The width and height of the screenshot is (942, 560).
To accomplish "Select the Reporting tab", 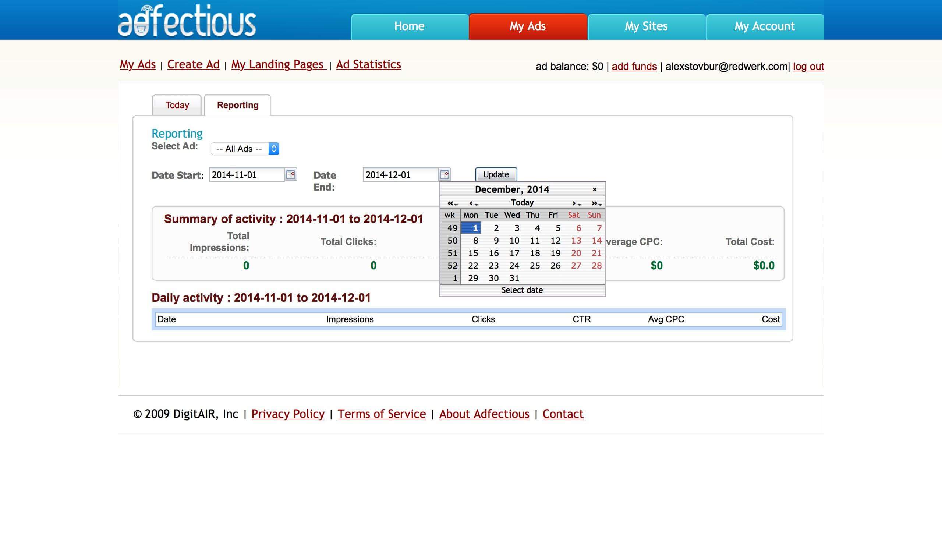I will (x=237, y=105).
